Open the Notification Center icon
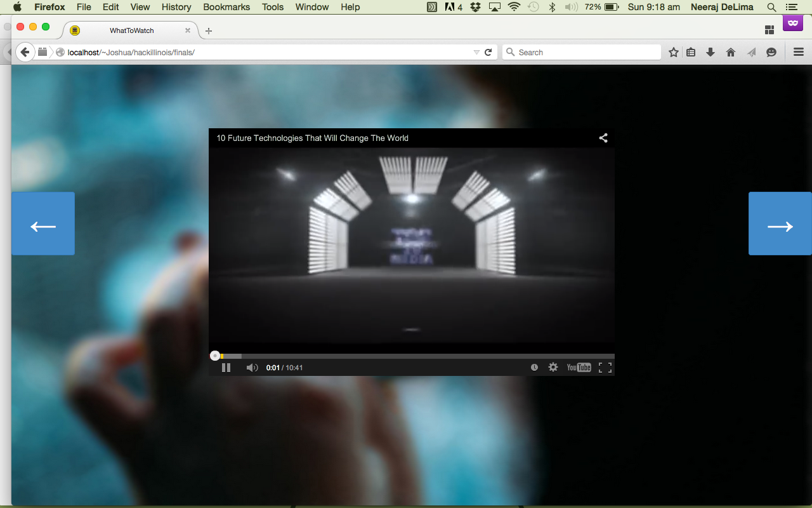This screenshot has height=508, width=812. click(790, 7)
